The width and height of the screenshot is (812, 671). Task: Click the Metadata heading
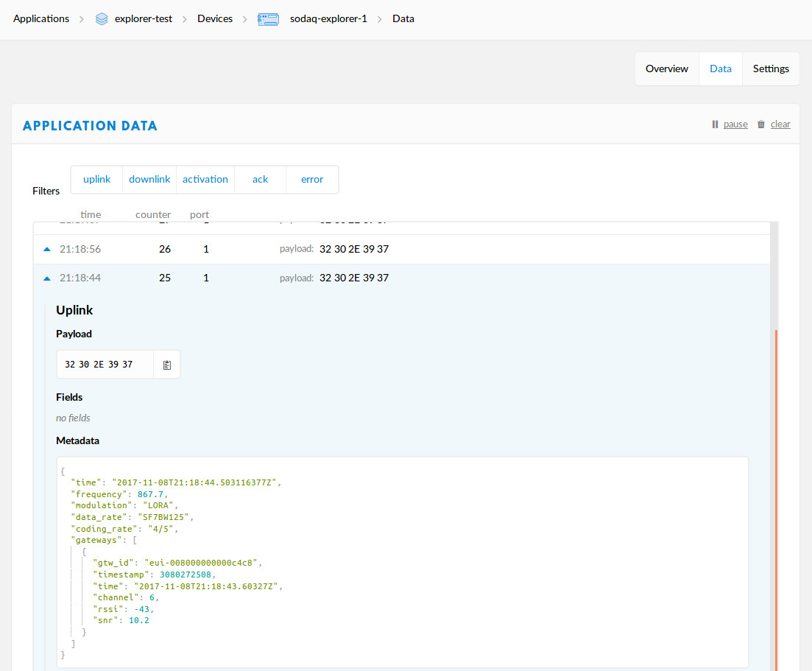[x=78, y=441]
